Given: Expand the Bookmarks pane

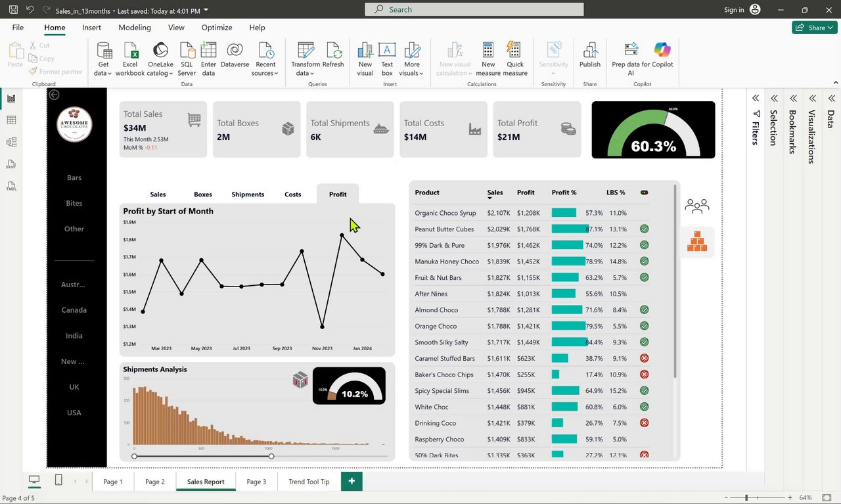Looking at the screenshot, I should (793, 98).
